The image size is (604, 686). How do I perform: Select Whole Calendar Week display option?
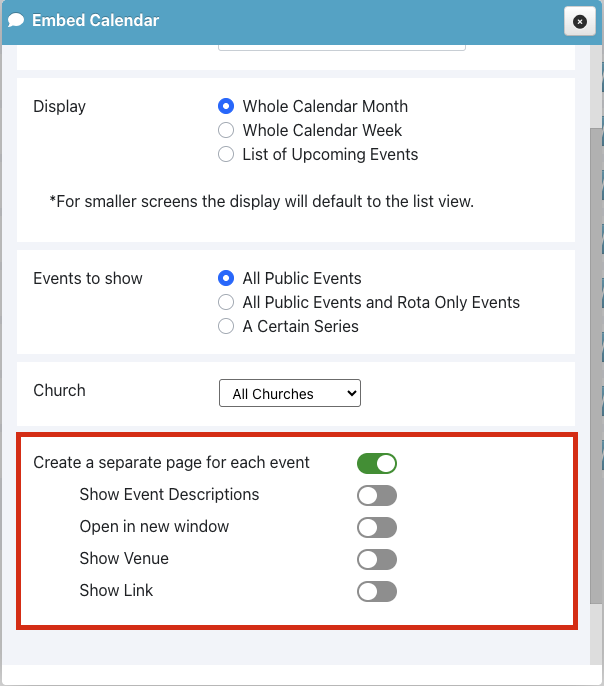pyautogui.click(x=226, y=130)
